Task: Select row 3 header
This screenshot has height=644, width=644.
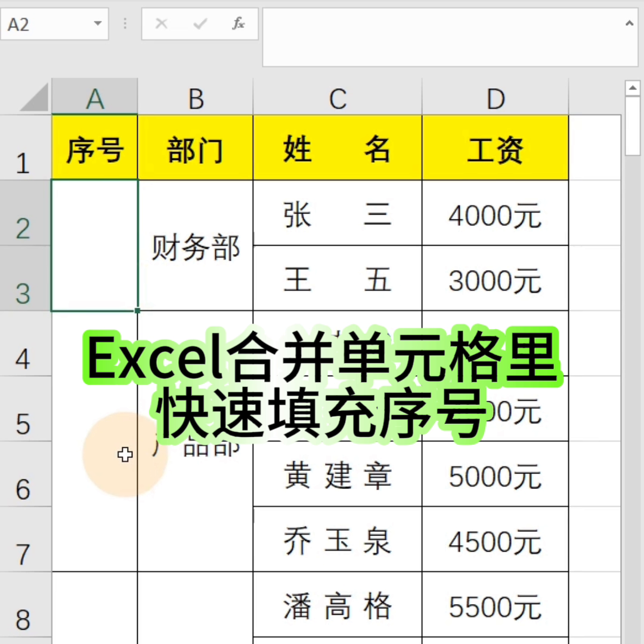Action: point(26,278)
